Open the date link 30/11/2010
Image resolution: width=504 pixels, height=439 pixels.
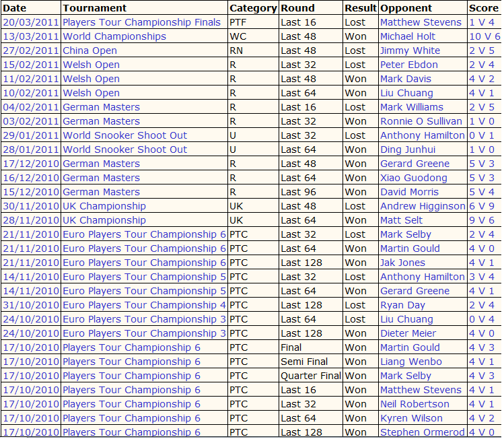[30, 206]
